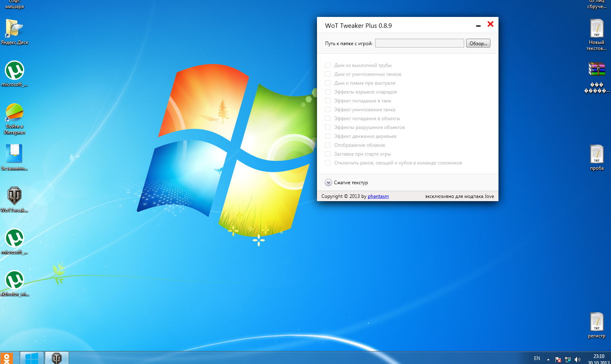Close the WoT Tweaker Plus window
Viewport: 611px width, 364px height.
coord(490,24)
